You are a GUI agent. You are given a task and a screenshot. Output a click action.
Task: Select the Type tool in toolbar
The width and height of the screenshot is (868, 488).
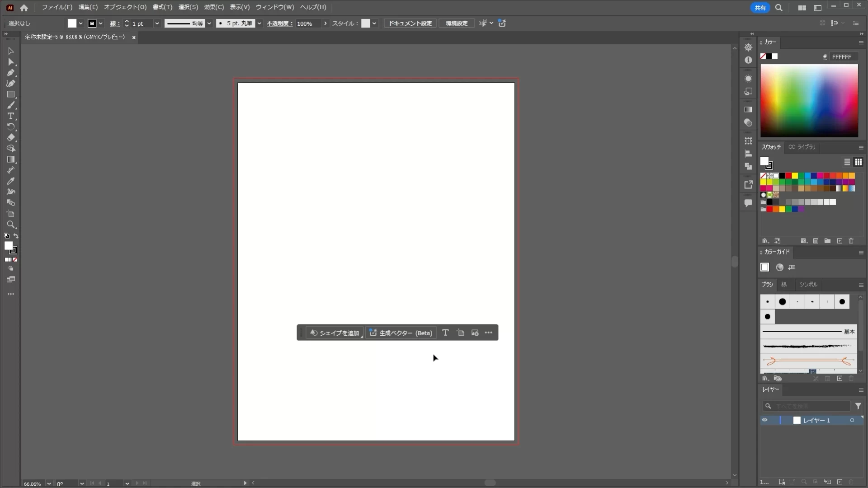coord(11,116)
